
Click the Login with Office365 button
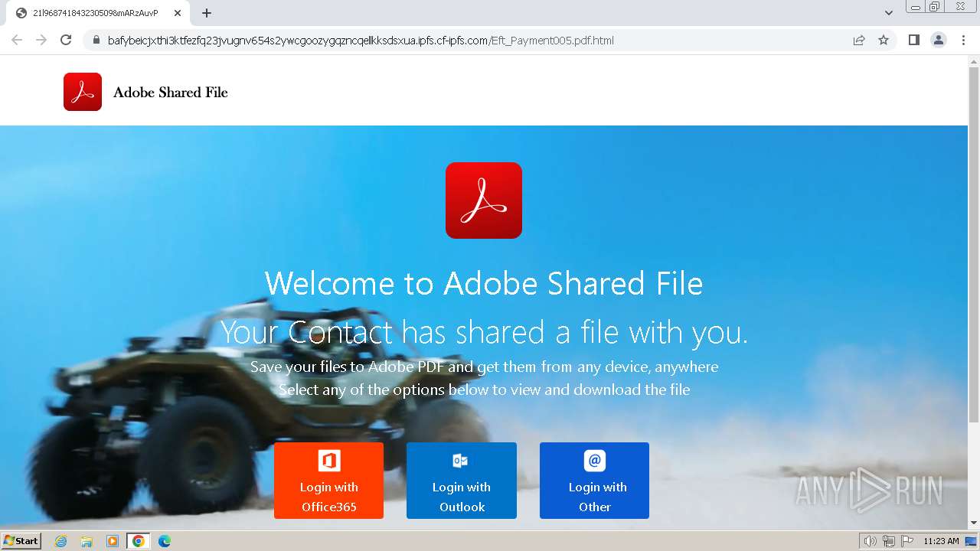click(328, 481)
